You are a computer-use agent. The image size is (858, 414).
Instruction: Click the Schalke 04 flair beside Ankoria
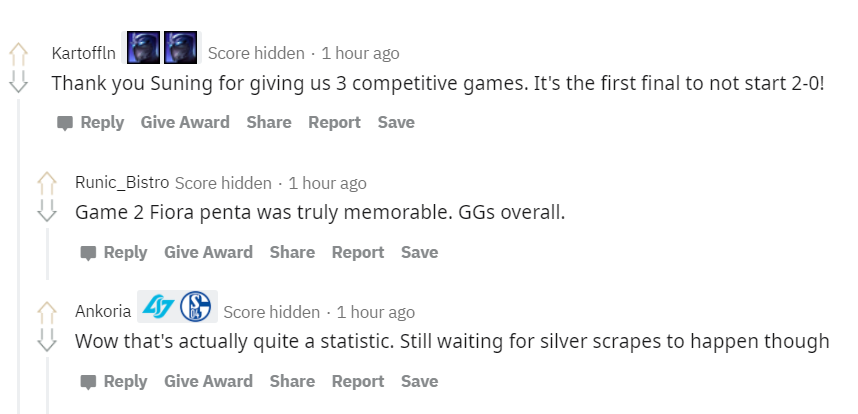(195, 306)
